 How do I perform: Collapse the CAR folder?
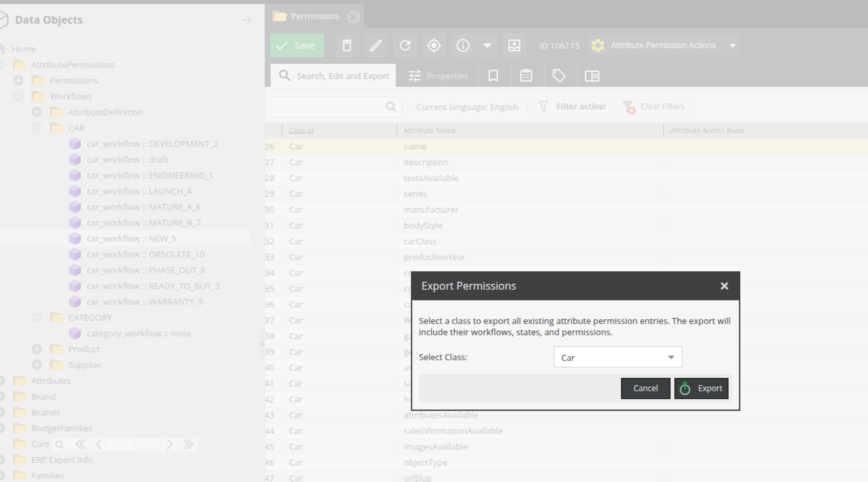pyautogui.click(x=37, y=128)
